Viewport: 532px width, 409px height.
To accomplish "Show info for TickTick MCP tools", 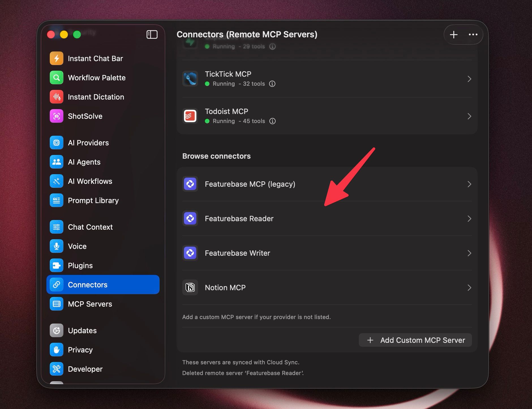I will point(272,84).
